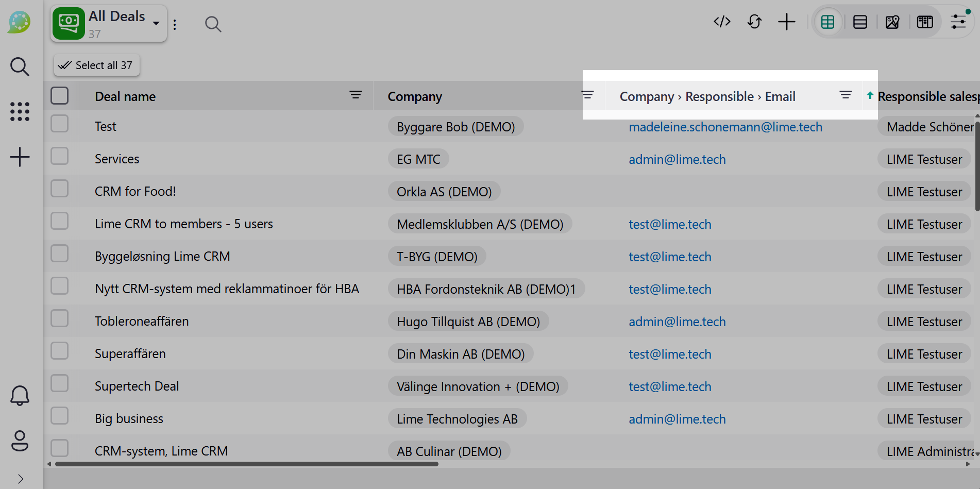The image size is (980, 489).
Task: Check the select-all checkbox in header
Action: pos(59,95)
